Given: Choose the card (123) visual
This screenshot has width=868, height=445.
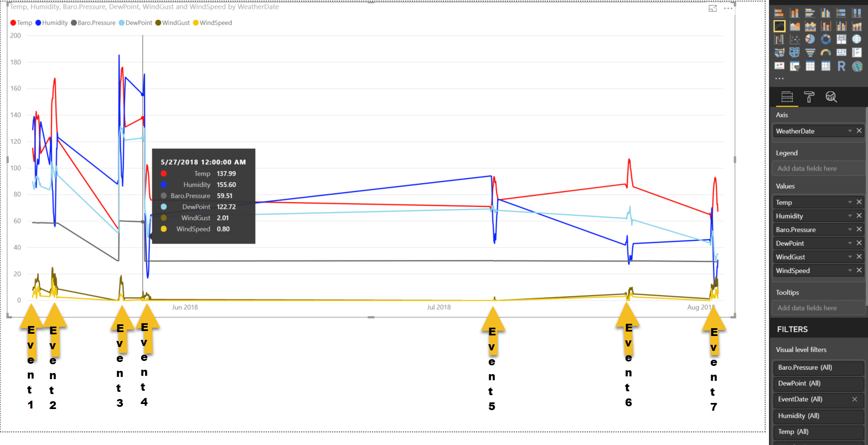Looking at the screenshot, I should [841, 53].
